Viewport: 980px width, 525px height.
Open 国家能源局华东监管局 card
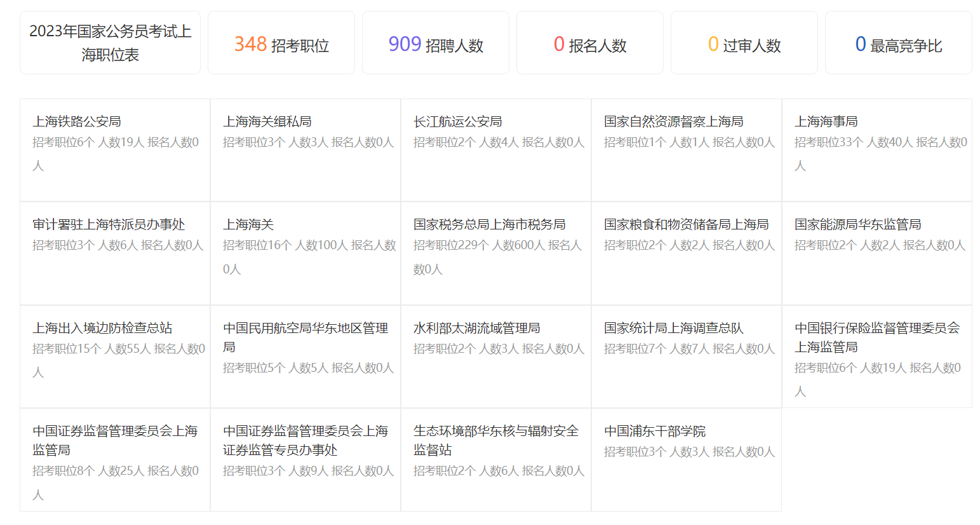(877, 254)
